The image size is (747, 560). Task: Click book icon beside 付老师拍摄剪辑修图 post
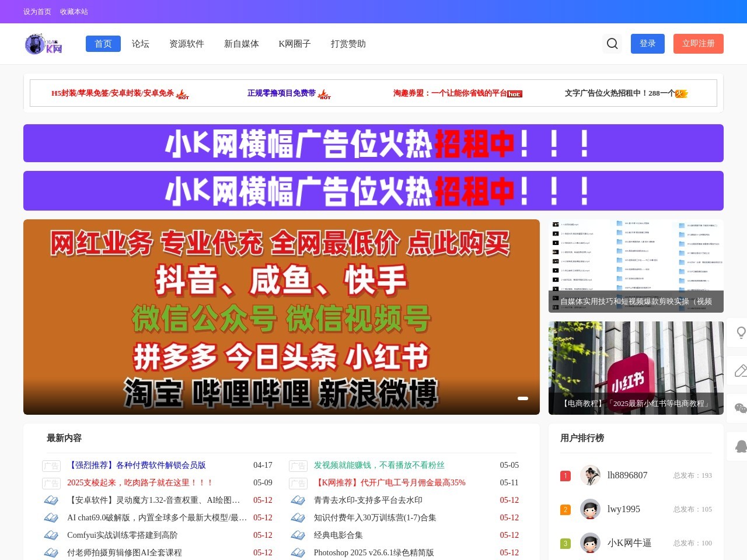click(x=51, y=552)
